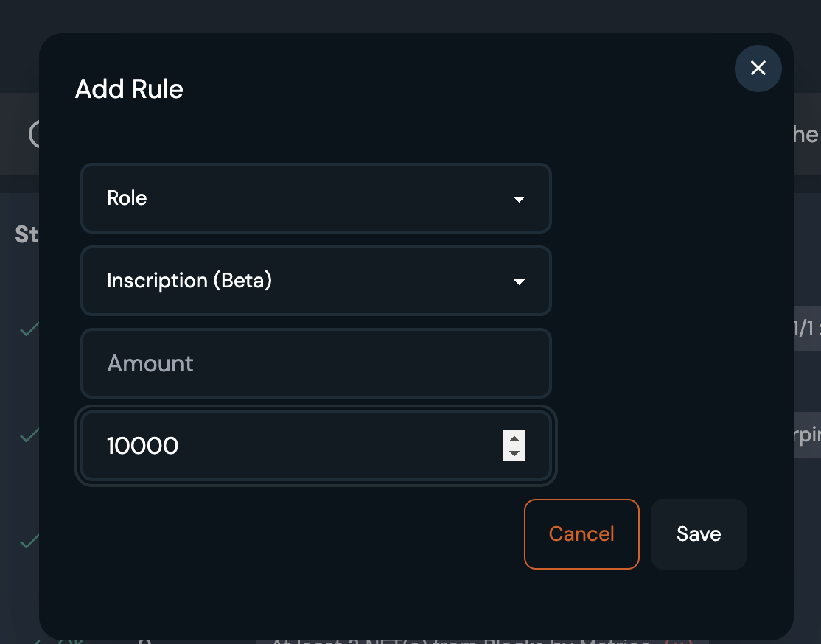Click the "St" column header behind dialog
Viewport: 821px width, 644px height.
(x=27, y=234)
